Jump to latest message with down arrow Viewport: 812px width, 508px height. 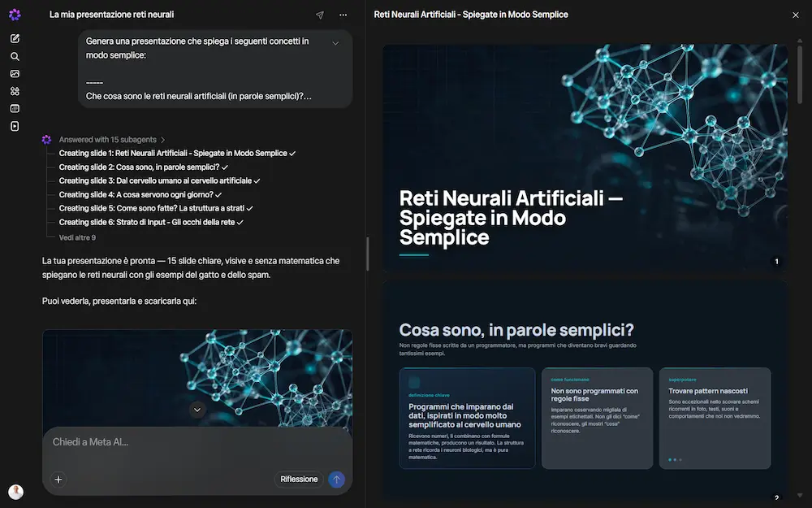pos(197,410)
